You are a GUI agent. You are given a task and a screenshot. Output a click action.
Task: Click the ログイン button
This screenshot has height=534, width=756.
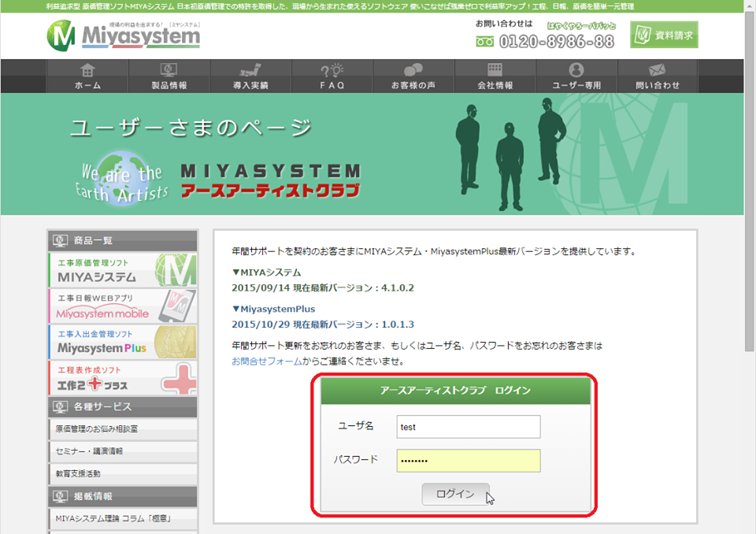(456, 494)
